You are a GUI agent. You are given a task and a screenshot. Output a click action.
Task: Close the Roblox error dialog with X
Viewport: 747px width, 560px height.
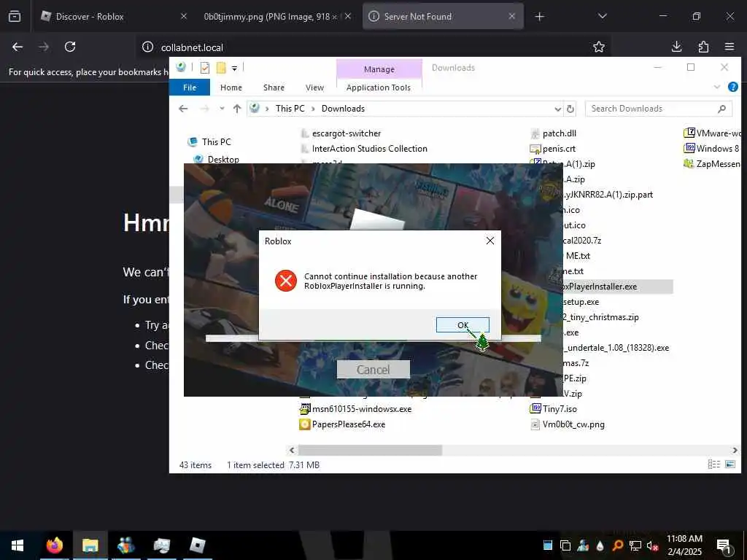490,241
